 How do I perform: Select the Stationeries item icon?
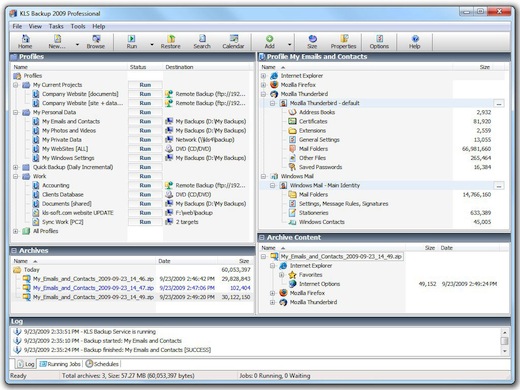click(292, 213)
